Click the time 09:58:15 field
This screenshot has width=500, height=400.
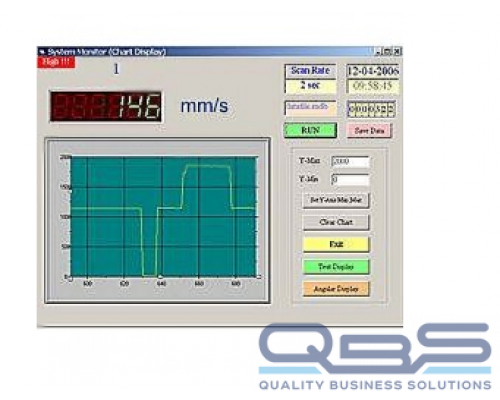tap(373, 86)
